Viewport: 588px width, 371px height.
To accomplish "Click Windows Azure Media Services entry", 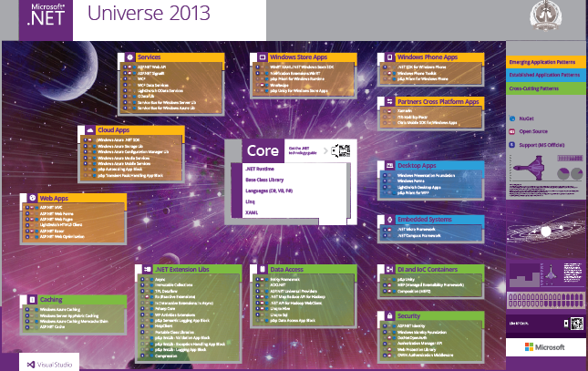I will coord(123,158).
